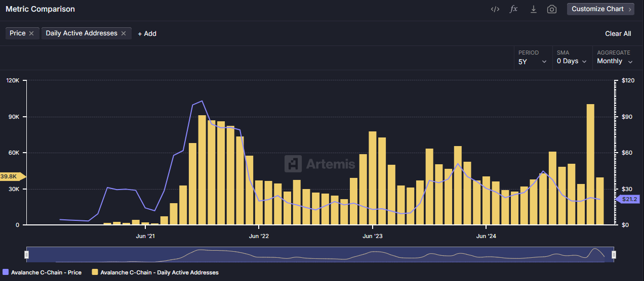
Task: Remove the Daily Active Addresses chip
Action: pos(124,33)
